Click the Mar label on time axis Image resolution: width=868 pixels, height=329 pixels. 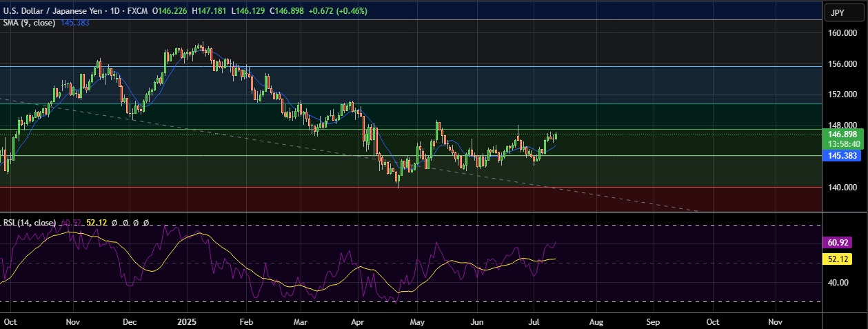301,321
